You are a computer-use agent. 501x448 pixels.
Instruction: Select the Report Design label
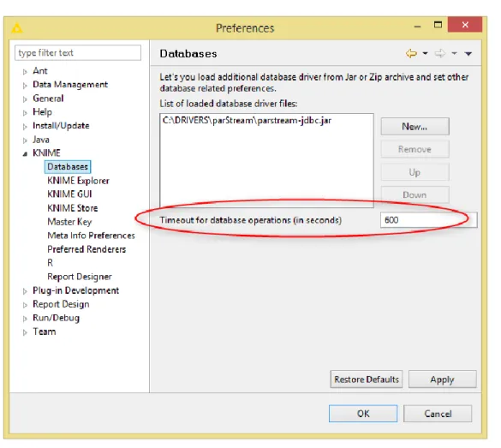click(x=61, y=304)
